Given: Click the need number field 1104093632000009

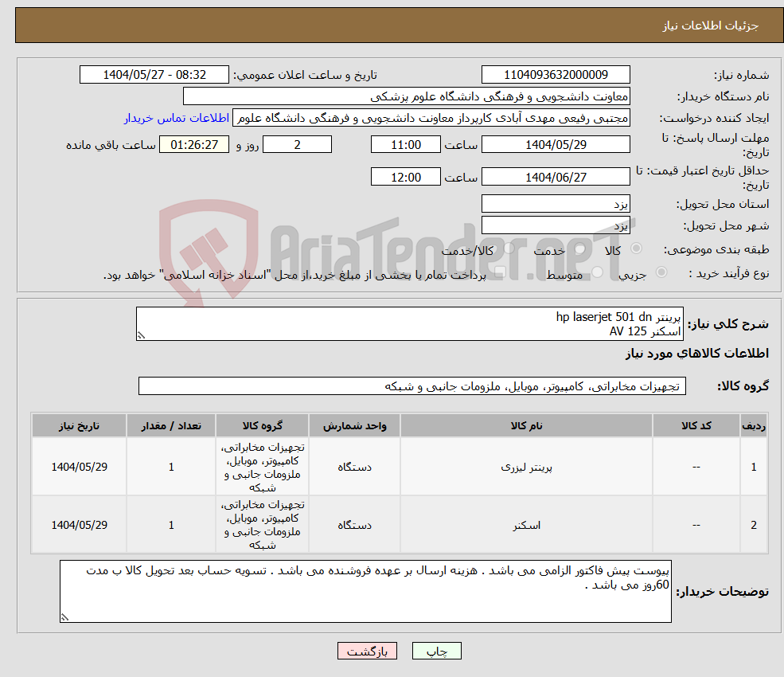Looking at the screenshot, I should (556, 75).
